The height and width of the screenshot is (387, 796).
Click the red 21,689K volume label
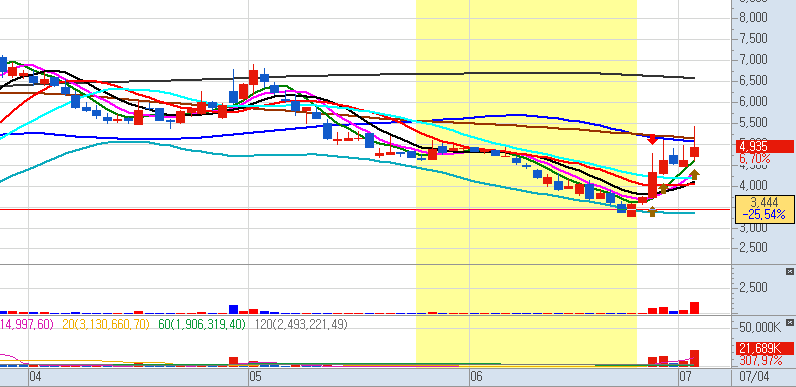coord(764,348)
